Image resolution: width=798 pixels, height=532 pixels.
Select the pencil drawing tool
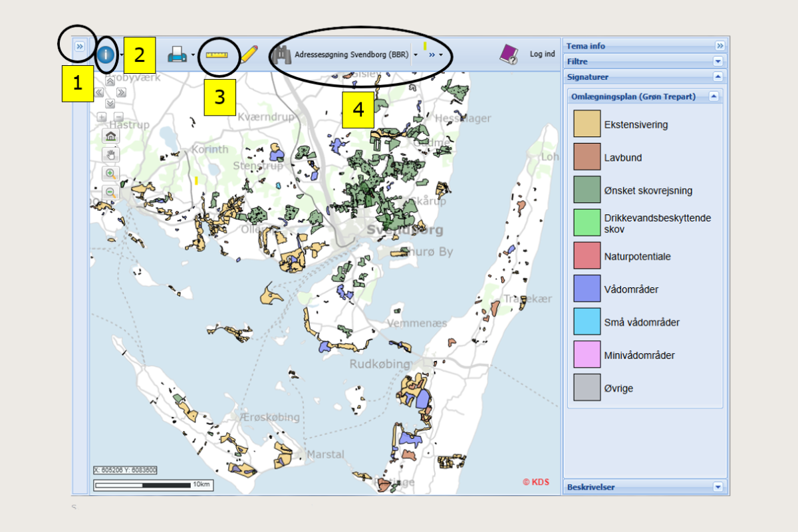click(249, 55)
